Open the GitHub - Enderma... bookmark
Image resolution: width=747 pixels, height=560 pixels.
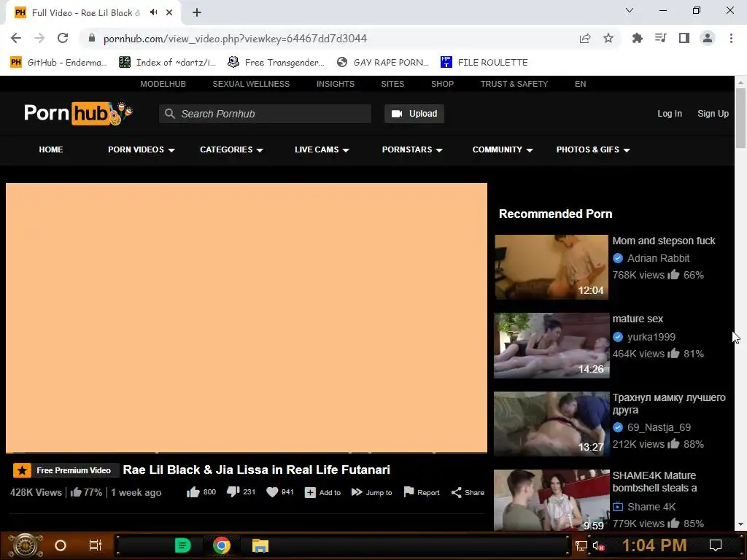58,63
